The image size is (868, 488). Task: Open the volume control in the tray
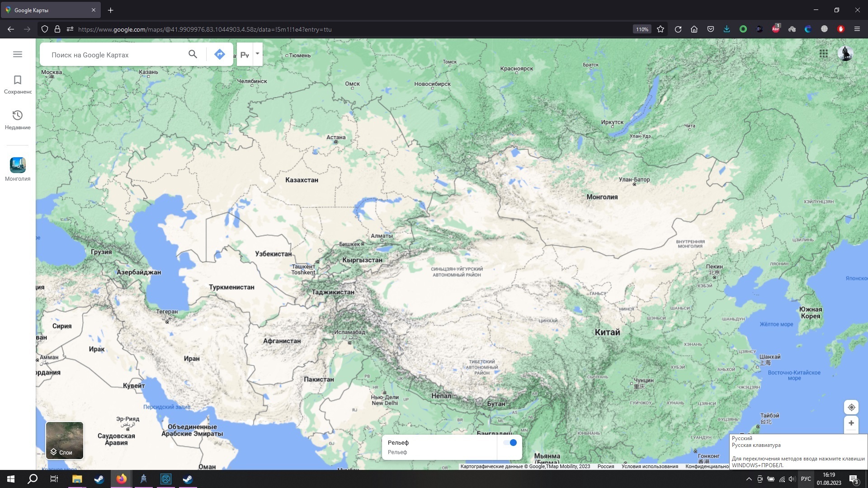pyautogui.click(x=792, y=479)
